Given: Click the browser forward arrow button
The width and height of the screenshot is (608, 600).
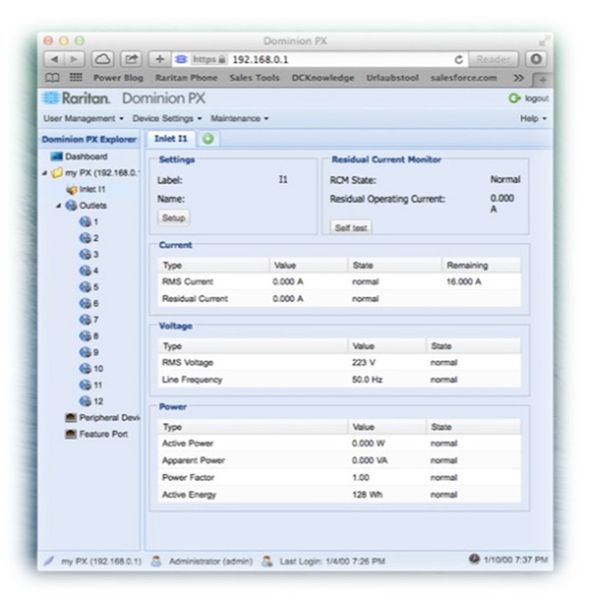Looking at the screenshot, I should click(74, 59).
